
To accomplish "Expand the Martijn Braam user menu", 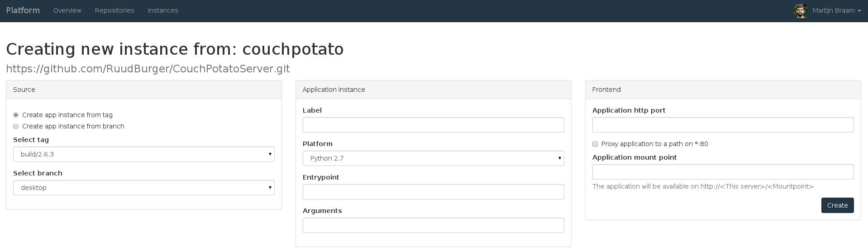I will pyautogui.click(x=836, y=10).
